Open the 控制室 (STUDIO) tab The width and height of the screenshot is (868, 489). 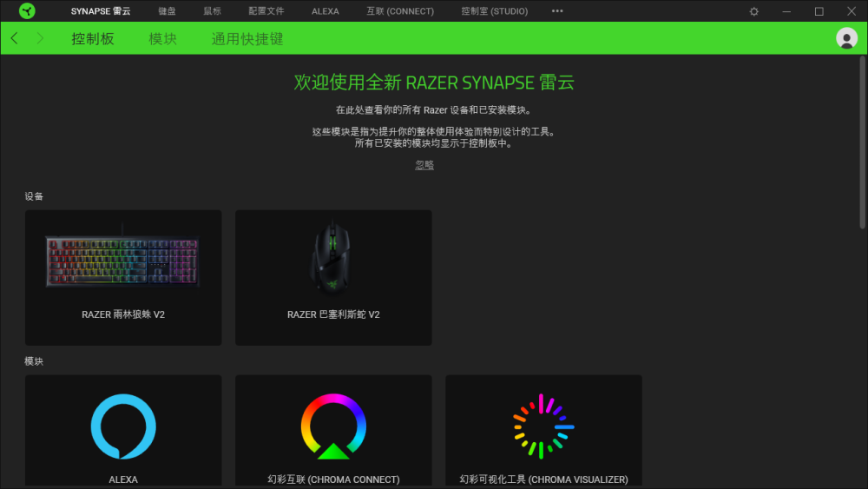pyautogui.click(x=495, y=11)
